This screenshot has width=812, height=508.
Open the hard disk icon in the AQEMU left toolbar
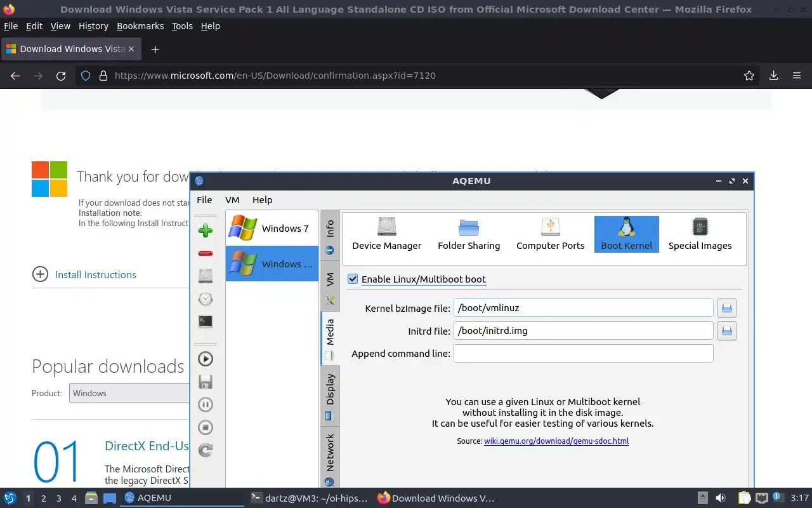[205, 276]
